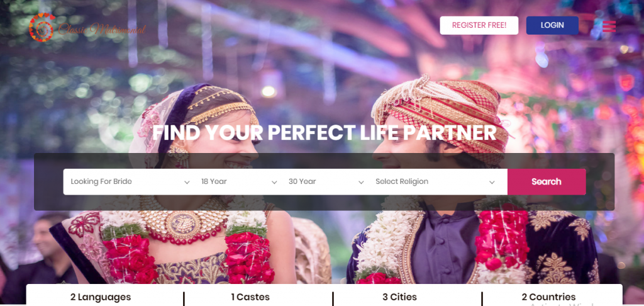Click the chevron arrow beside 18 Year
644x306 pixels.
pyautogui.click(x=274, y=182)
